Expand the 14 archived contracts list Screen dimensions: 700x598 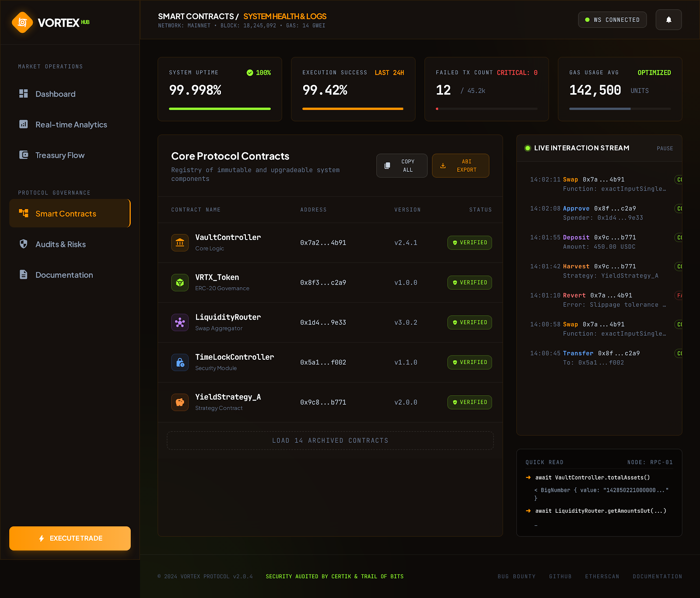pos(330,441)
